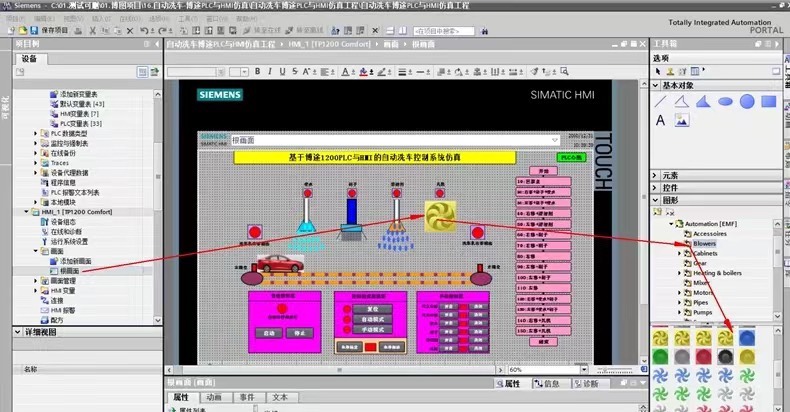The image size is (790, 412).
Task: Select the blue round blower graphic thumbnail
Action: click(747, 338)
